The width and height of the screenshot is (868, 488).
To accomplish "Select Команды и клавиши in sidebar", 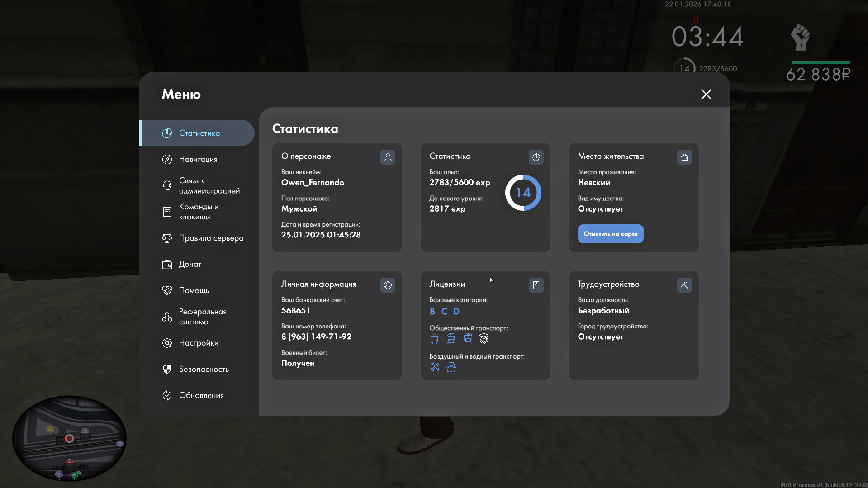I will [199, 212].
